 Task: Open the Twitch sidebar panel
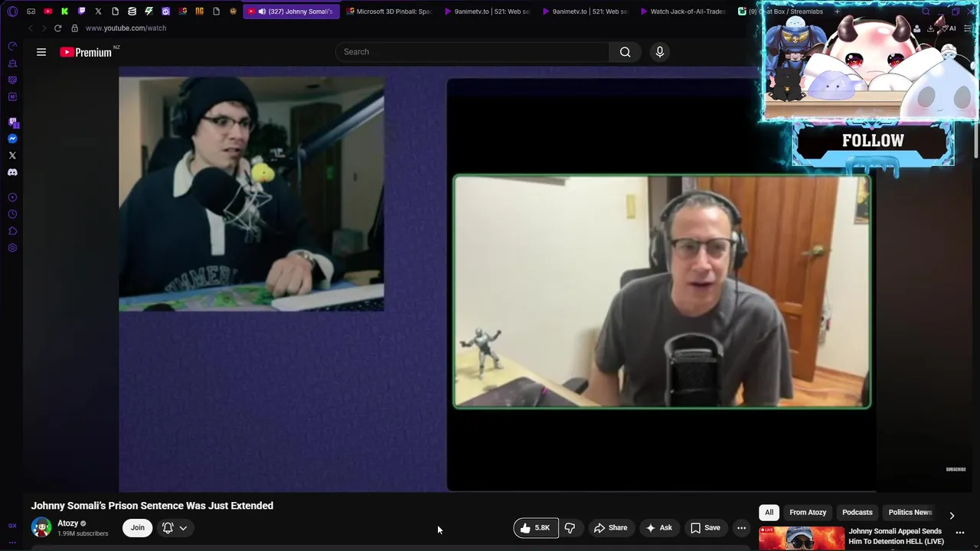(x=12, y=122)
